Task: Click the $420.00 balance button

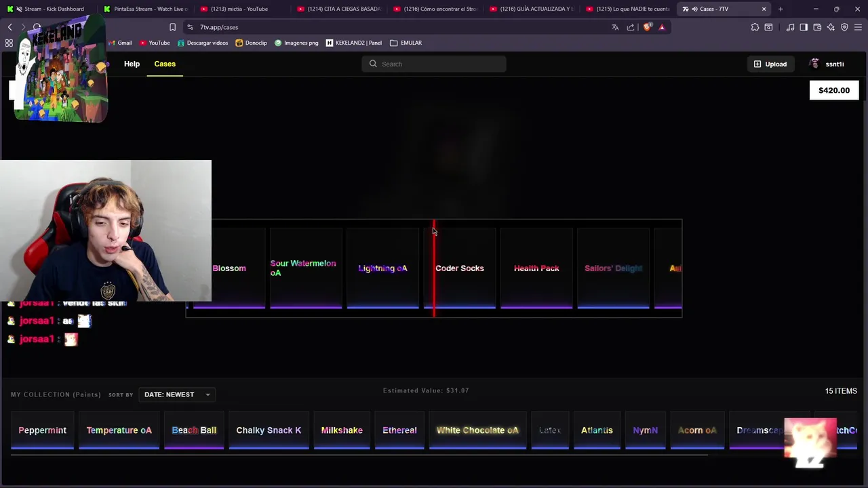Action: pos(834,90)
